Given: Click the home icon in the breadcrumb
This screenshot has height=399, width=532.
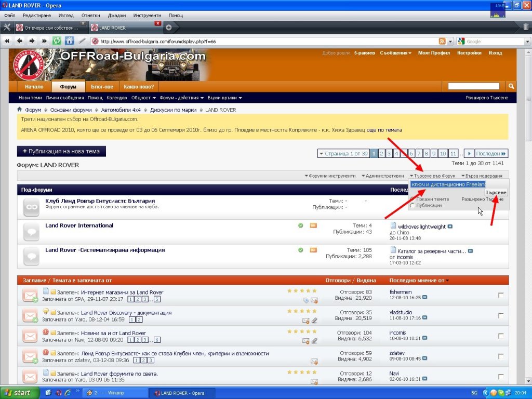Looking at the screenshot, I should 20,110.
